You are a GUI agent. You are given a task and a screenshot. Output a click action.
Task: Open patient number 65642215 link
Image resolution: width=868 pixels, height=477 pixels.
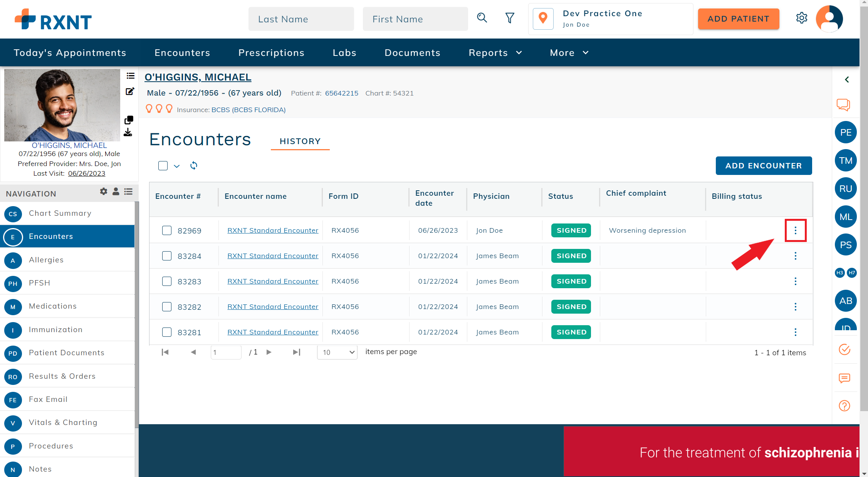coord(342,93)
